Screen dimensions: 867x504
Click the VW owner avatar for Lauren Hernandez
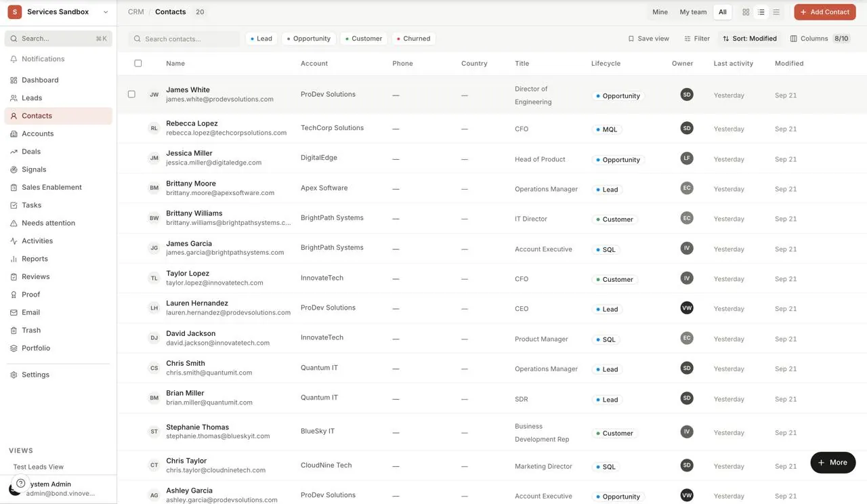click(687, 308)
